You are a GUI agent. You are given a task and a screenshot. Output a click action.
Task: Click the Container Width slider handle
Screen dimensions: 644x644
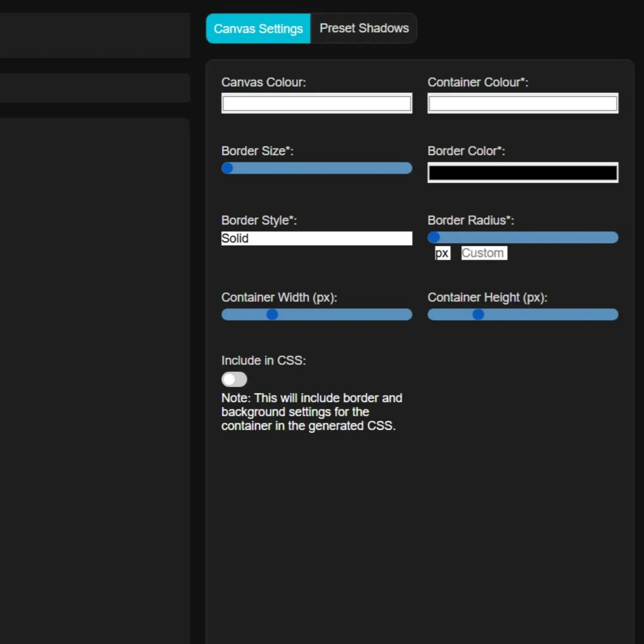[x=272, y=315]
